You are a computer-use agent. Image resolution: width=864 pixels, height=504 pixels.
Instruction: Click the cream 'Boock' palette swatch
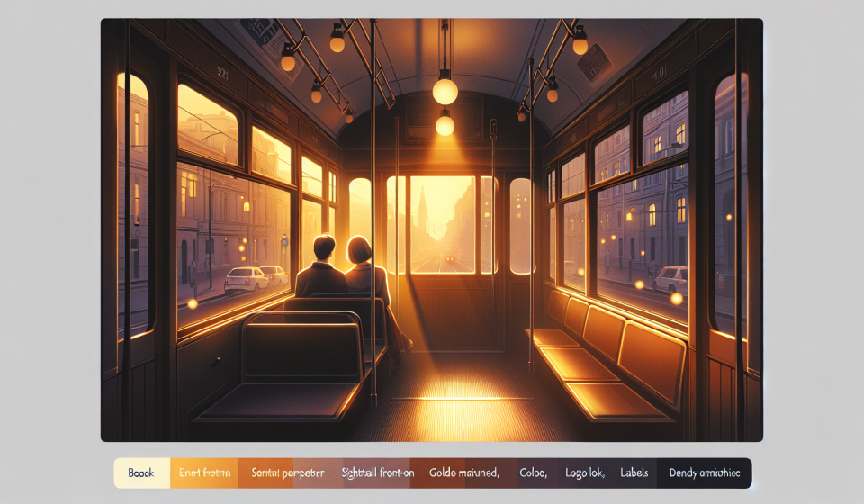pos(141,472)
